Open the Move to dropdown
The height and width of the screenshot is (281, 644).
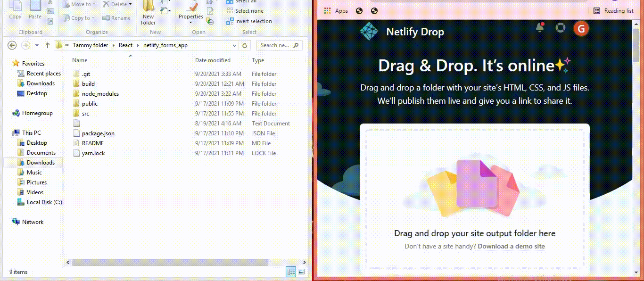pos(78,4)
